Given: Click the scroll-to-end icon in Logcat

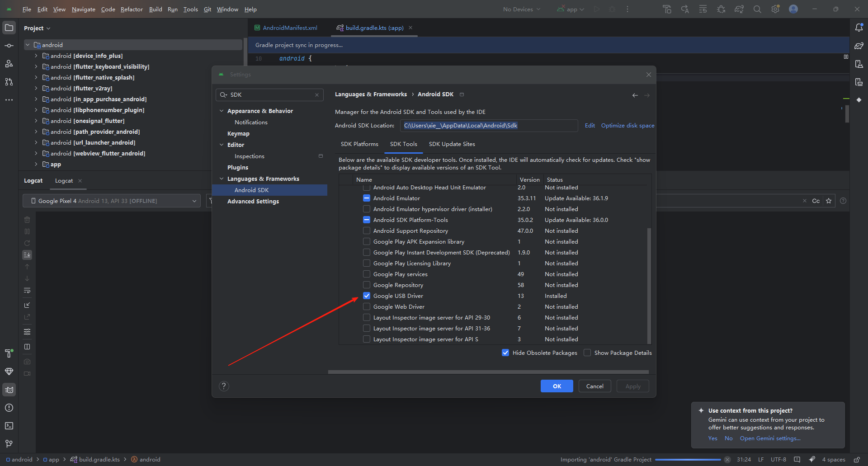Looking at the screenshot, I should tap(27, 255).
